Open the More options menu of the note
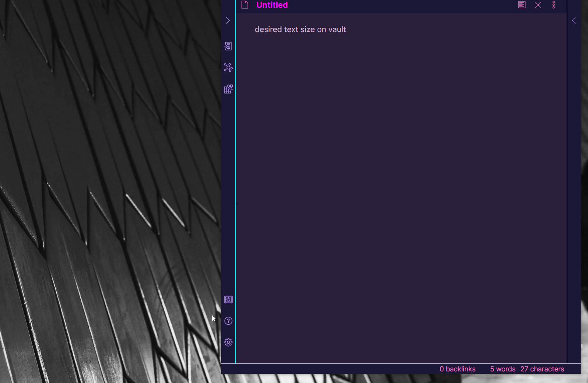Image resolution: width=588 pixels, height=383 pixels. (x=554, y=5)
